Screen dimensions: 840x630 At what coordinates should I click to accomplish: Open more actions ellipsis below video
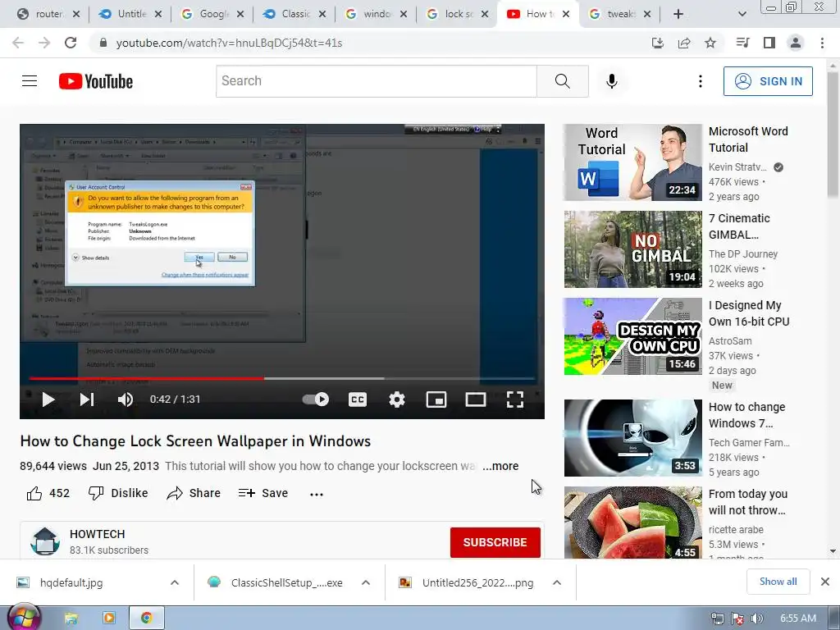317,494
